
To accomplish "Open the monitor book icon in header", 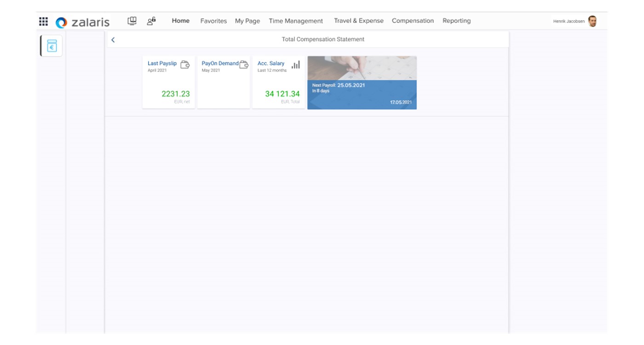I will 132,21.
